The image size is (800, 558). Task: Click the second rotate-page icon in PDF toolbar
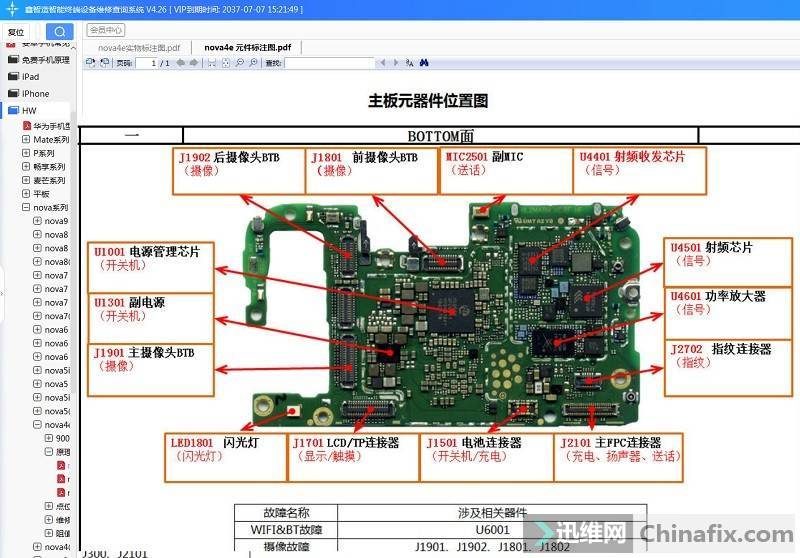[x=105, y=63]
